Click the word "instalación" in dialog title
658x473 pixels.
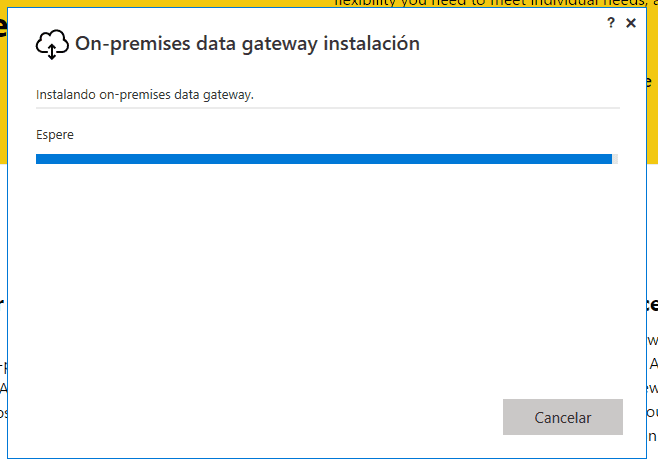[x=371, y=43]
